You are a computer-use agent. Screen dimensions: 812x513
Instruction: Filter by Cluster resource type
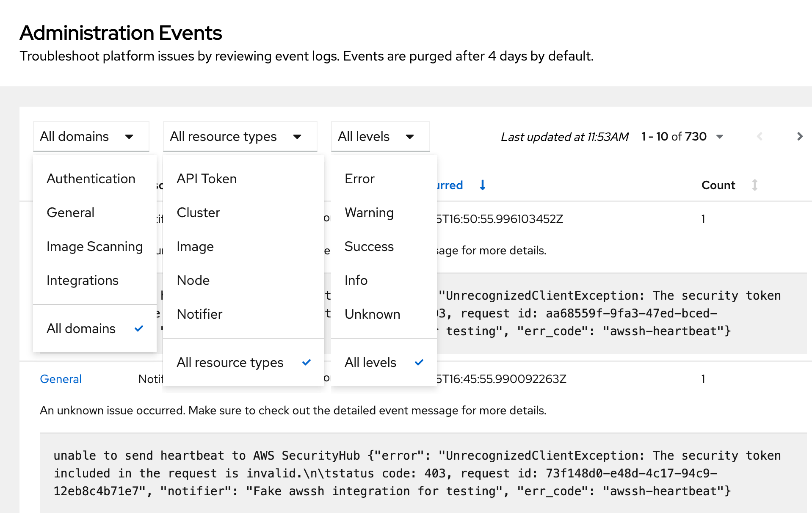[198, 212]
